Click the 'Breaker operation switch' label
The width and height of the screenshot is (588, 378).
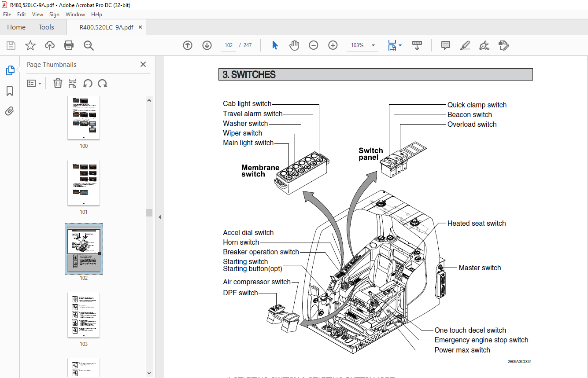tap(261, 252)
